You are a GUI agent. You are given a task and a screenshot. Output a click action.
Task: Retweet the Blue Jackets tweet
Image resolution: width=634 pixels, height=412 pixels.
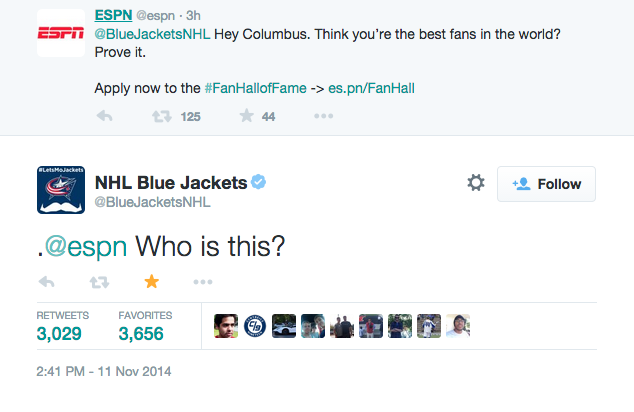point(99,281)
